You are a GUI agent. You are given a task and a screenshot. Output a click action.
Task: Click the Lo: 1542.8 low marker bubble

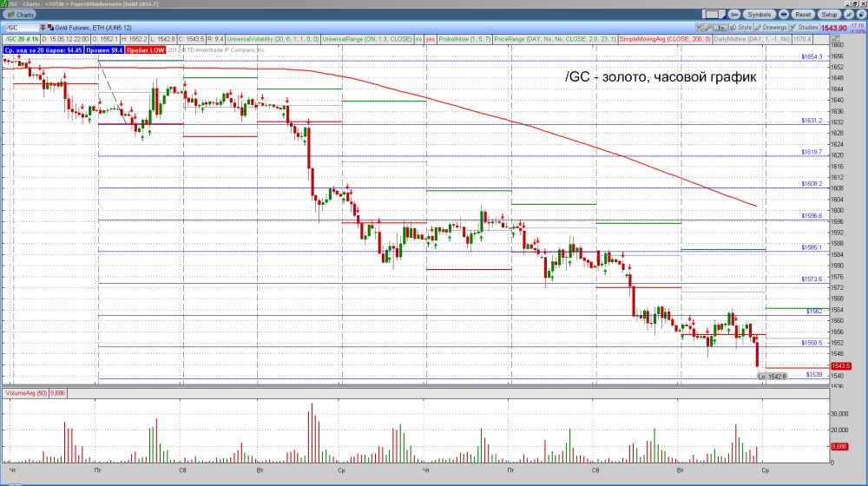(772, 377)
